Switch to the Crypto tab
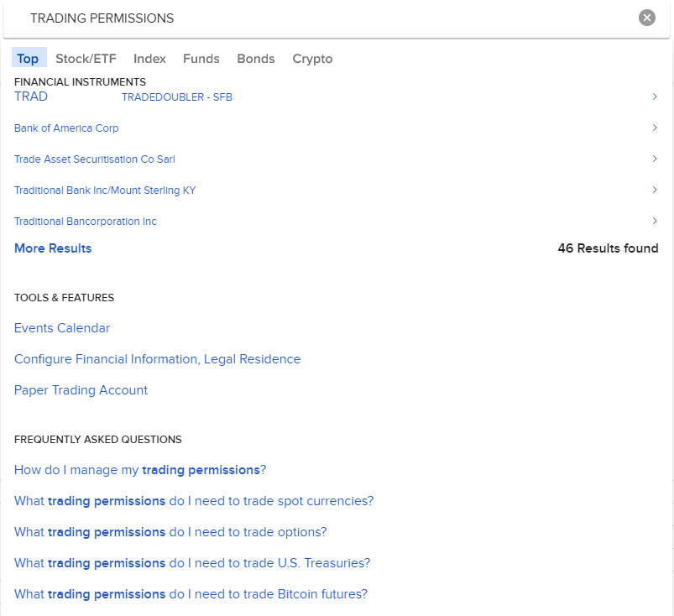This screenshot has width=674, height=616. (x=311, y=59)
